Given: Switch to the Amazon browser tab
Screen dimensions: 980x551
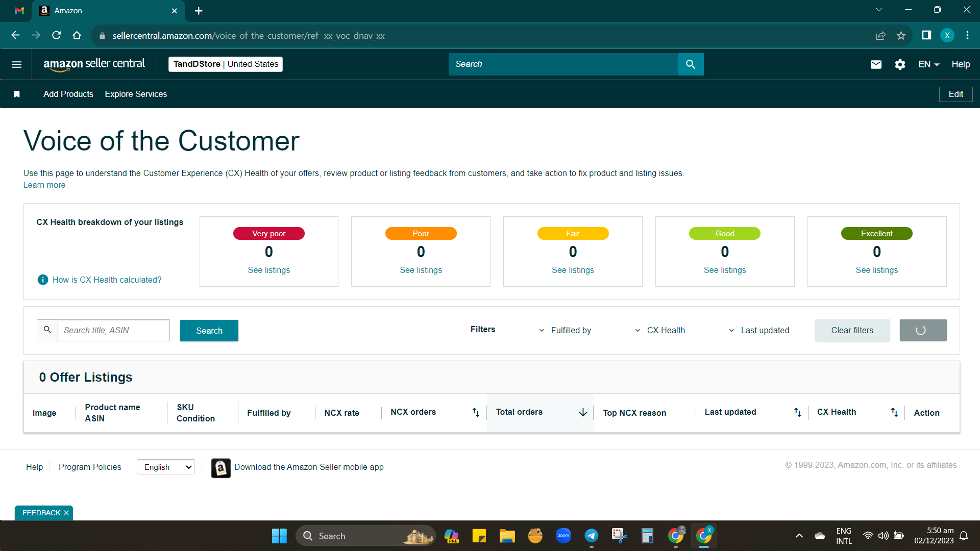Looking at the screenshot, I should pyautogui.click(x=108, y=11).
